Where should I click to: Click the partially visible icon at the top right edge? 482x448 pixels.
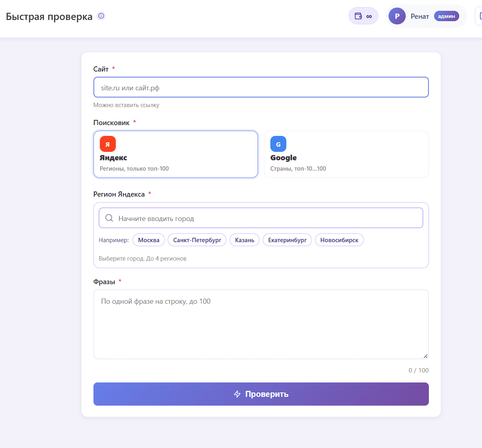(x=478, y=16)
